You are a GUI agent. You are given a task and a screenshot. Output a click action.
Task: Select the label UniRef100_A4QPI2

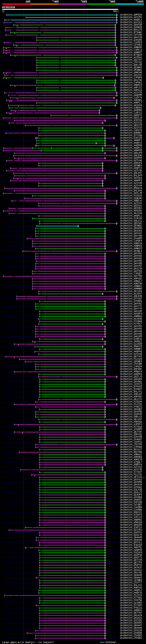[131, 148]
